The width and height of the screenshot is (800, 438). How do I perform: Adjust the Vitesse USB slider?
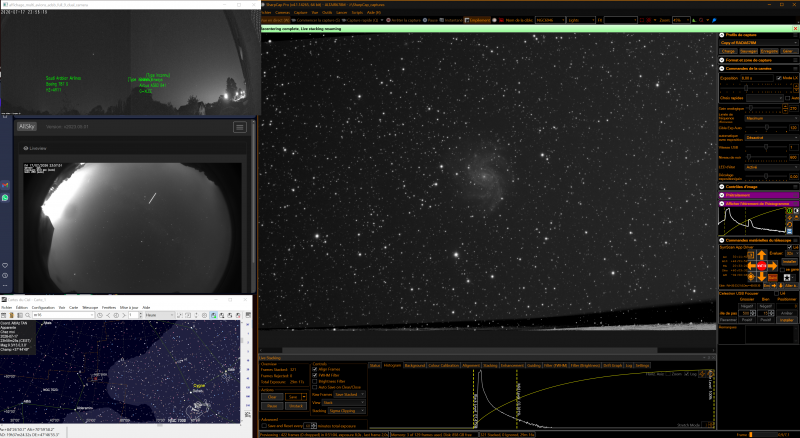[x=766, y=147]
